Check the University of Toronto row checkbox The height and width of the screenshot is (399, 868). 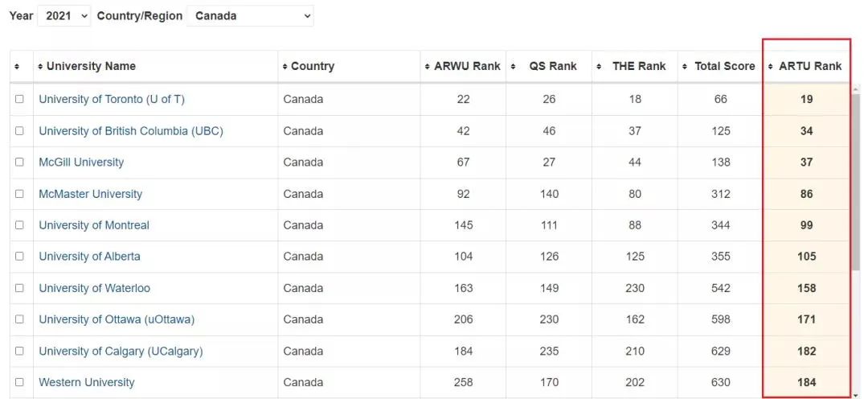pos(19,99)
